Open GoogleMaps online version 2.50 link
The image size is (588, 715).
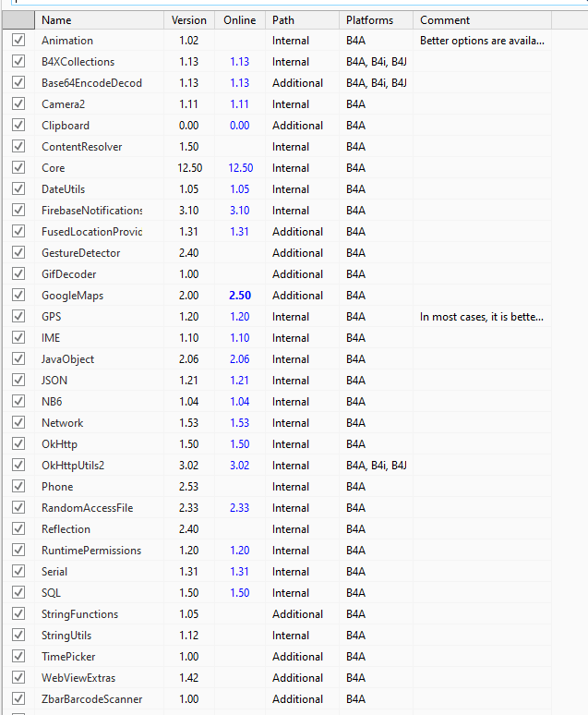pos(240,296)
